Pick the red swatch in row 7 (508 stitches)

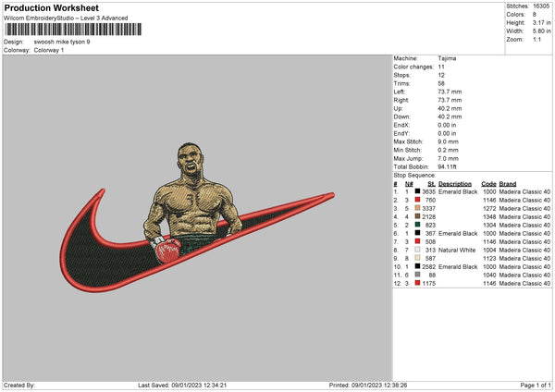(x=418, y=241)
